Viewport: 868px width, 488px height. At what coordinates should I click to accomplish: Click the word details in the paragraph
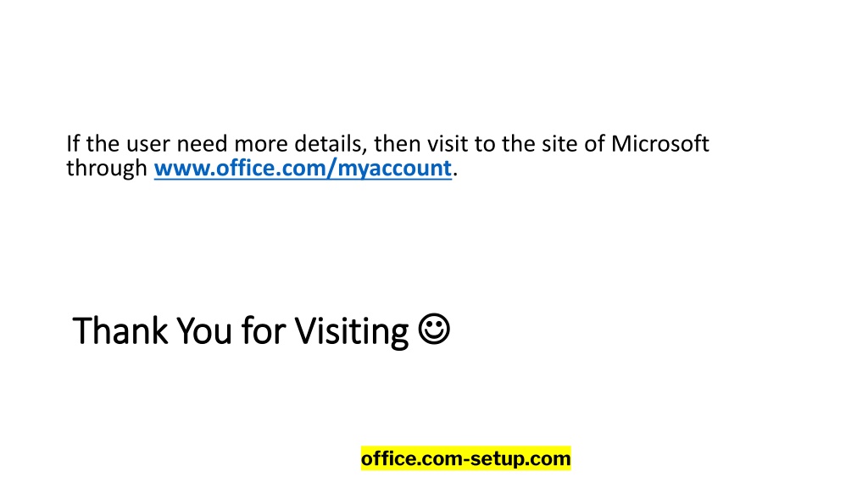331,144
